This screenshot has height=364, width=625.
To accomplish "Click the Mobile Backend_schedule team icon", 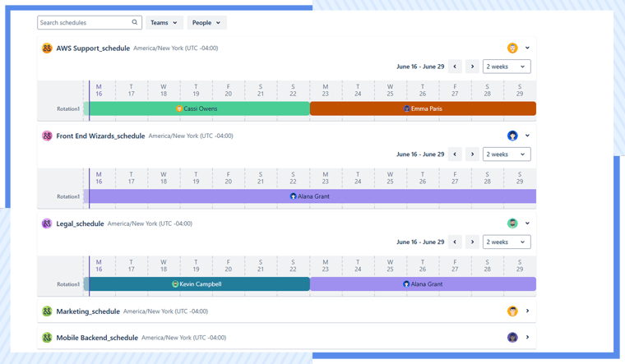I will point(47,338).
